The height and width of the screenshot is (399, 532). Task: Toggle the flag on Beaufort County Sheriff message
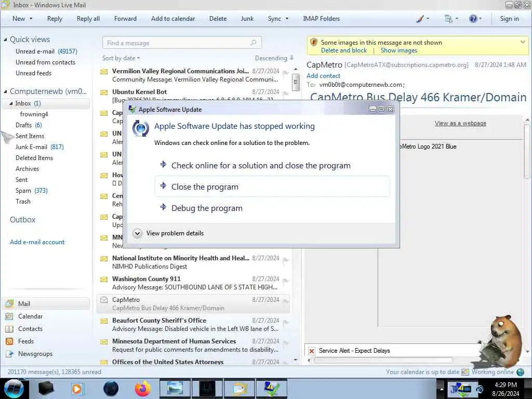point(285,322)
